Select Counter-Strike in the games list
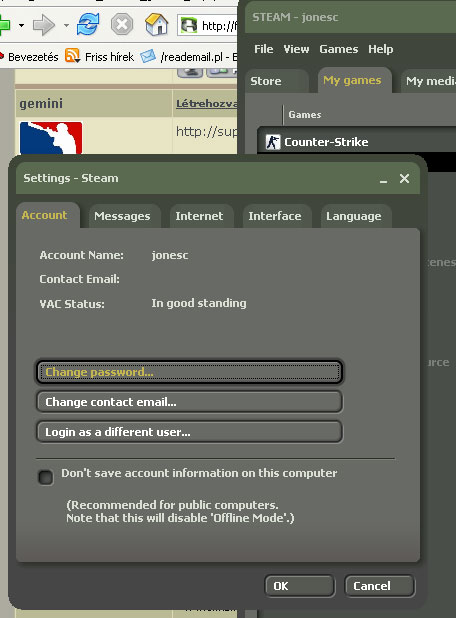The width and height of the screenshot is (456, 618). [x=357, y=142]
